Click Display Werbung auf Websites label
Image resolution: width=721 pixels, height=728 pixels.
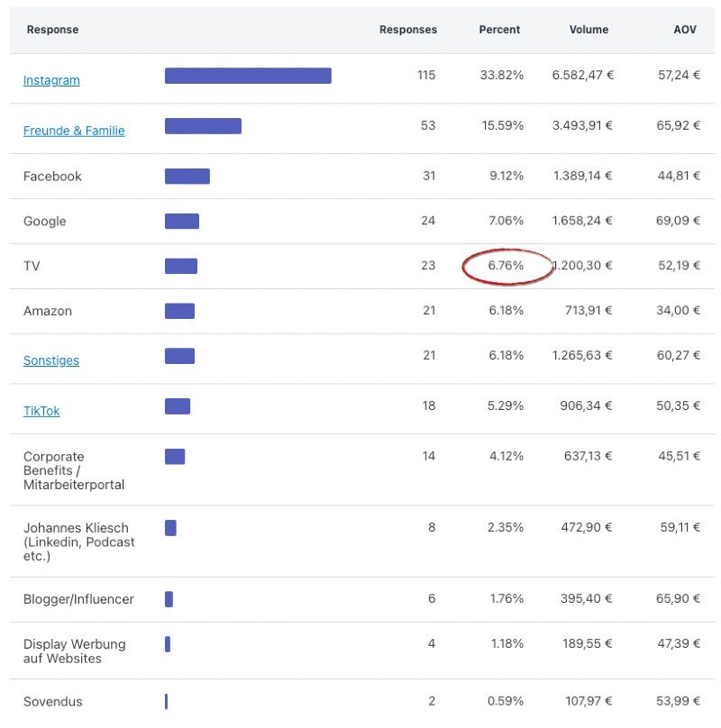(75, 651)
